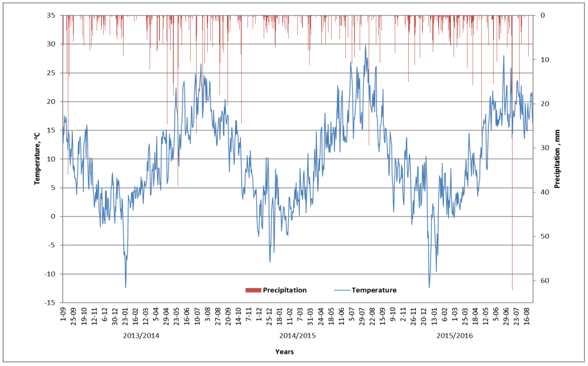Click the 60 precipitation axis tick
Screen dimensions: 588x366
coord(545,280)
